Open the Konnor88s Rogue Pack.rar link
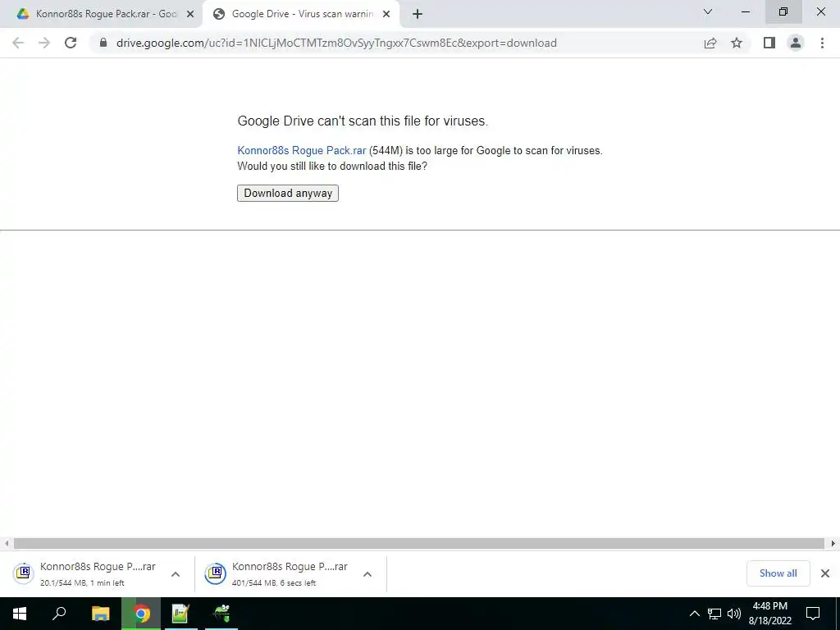 (x=302, y=151)
